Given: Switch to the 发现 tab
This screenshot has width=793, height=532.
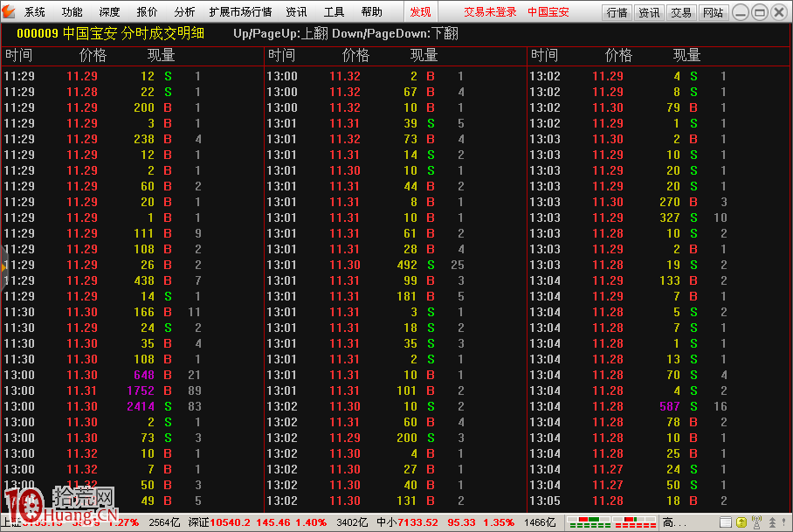Looking at the screenshot, I should (420, 12).
